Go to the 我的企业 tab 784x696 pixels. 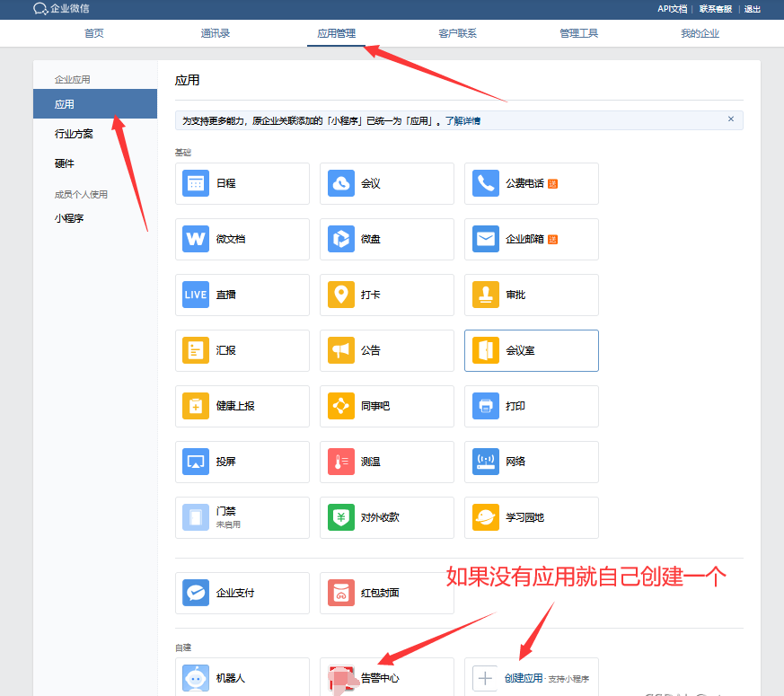click(700, 33)
